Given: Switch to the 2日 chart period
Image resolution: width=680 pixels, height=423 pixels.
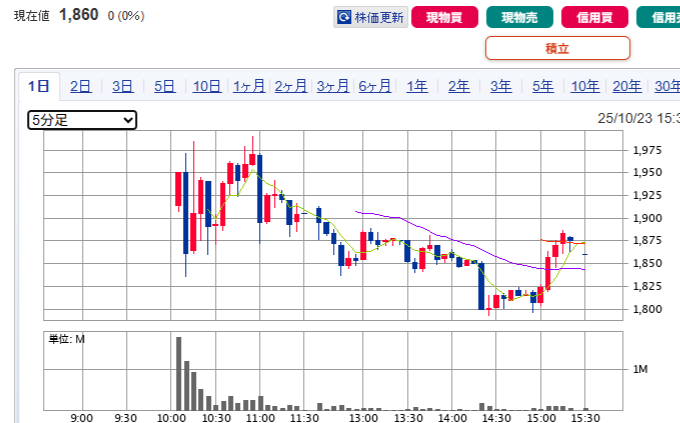Looking at the screenshot, I should 81,86.
